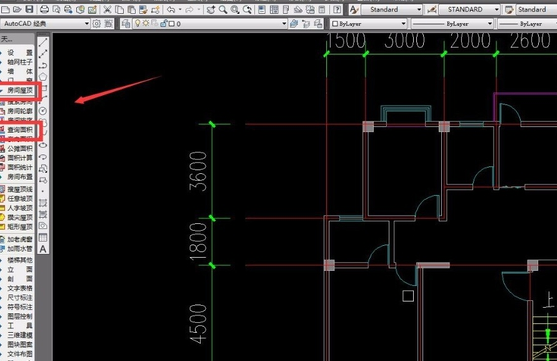The image size is (557, 361).
Task: Select the Polygon draw tool
Action: 43,77
